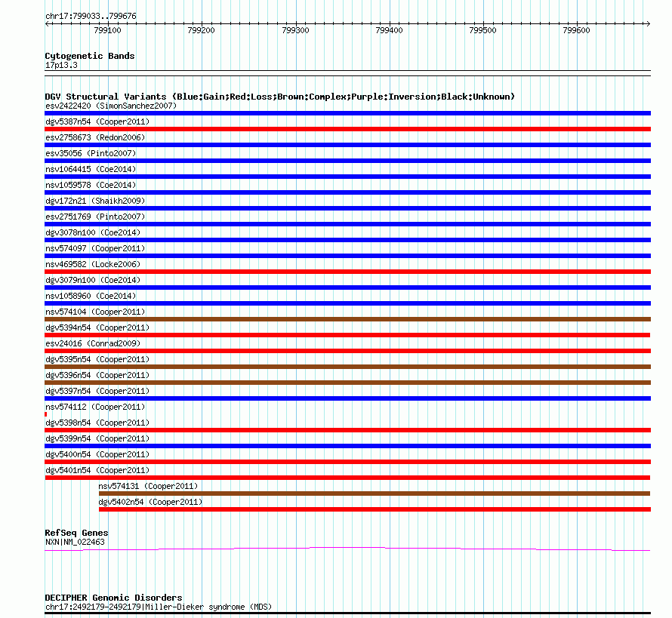Open variant nsv469582 (Locke2006)
Screen dimensions: 672x618
93,264
